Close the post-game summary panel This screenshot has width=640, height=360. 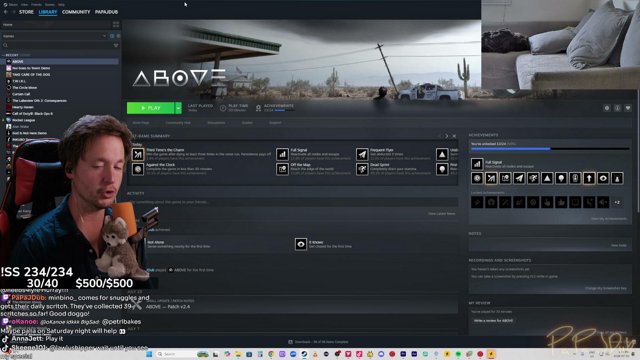point(454,136)
